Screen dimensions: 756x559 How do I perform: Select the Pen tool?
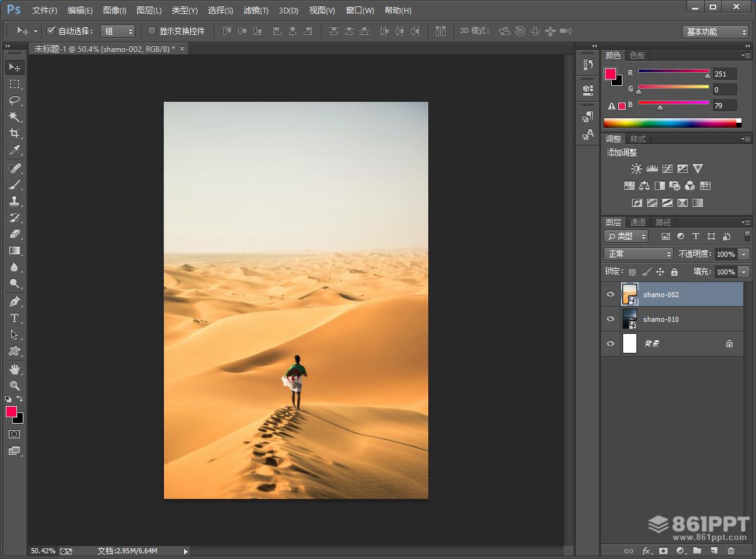point(15,302)
